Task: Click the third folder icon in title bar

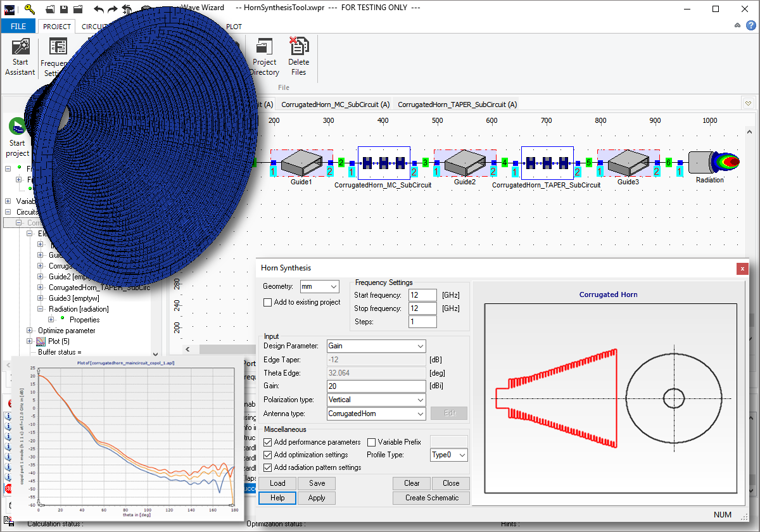Action: pyautogui.click(x=78, y=9)
